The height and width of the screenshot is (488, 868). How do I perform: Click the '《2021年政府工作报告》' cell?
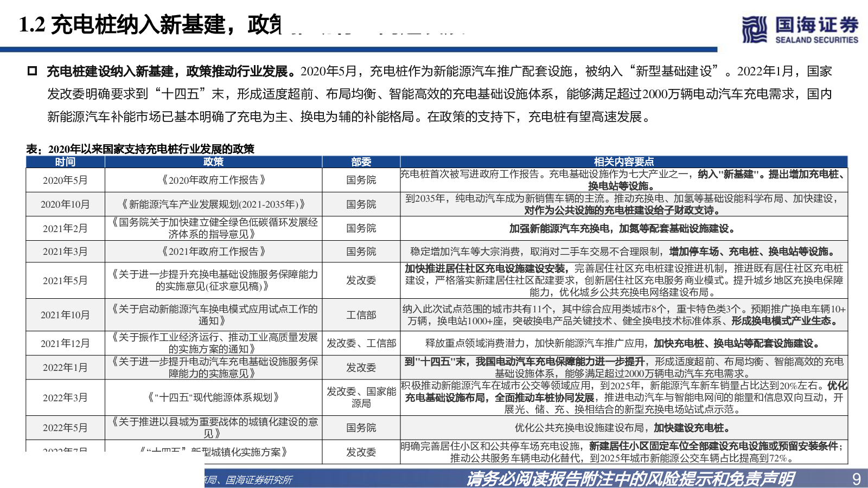click(213, 252)
